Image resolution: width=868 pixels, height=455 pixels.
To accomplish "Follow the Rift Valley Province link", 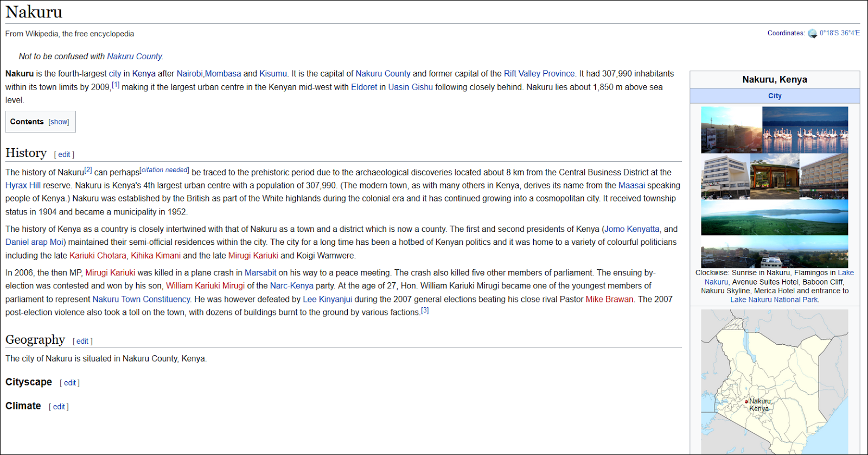I will 539,74.
